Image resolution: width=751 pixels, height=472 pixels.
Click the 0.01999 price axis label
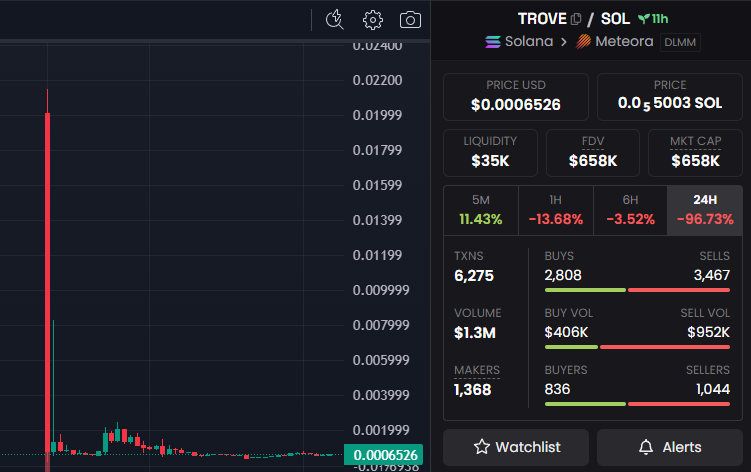click(x=377, y=115)
